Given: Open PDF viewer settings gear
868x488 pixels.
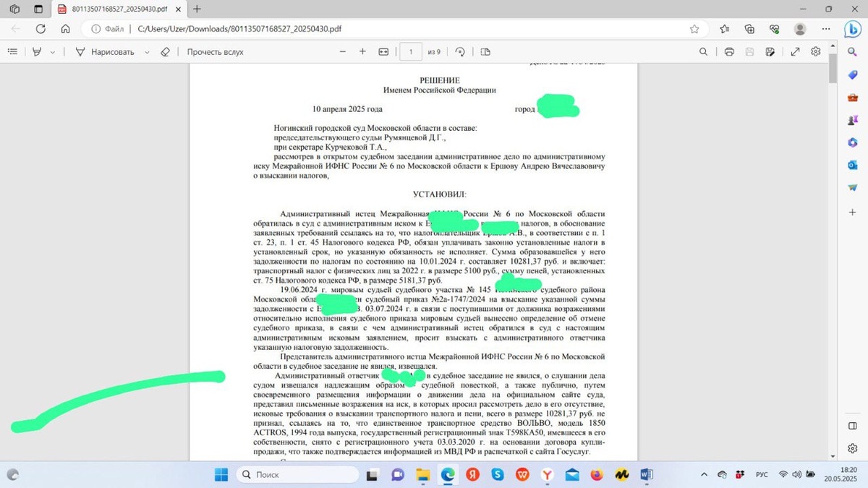Looking at the screenshot, I should click(x=816, y=52).
